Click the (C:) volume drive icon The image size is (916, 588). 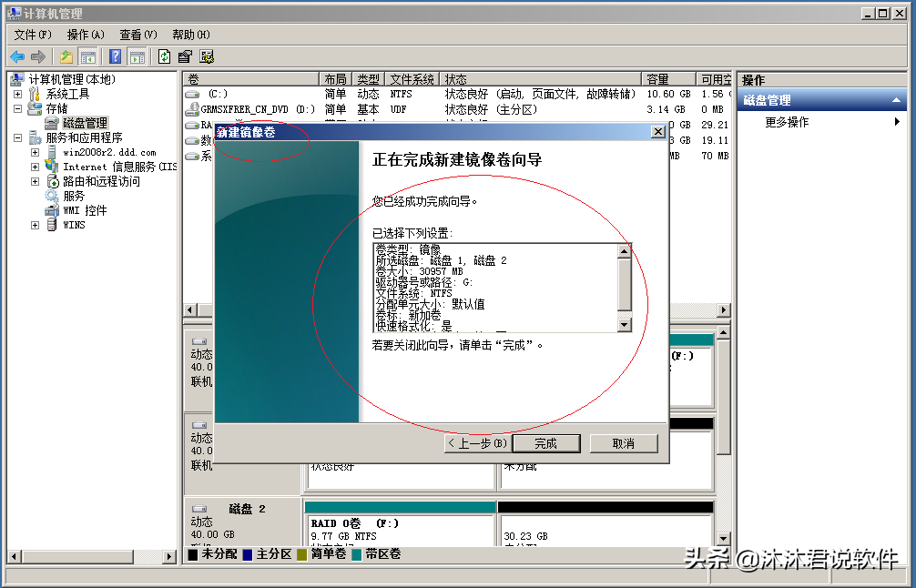[x=192, y=94]
